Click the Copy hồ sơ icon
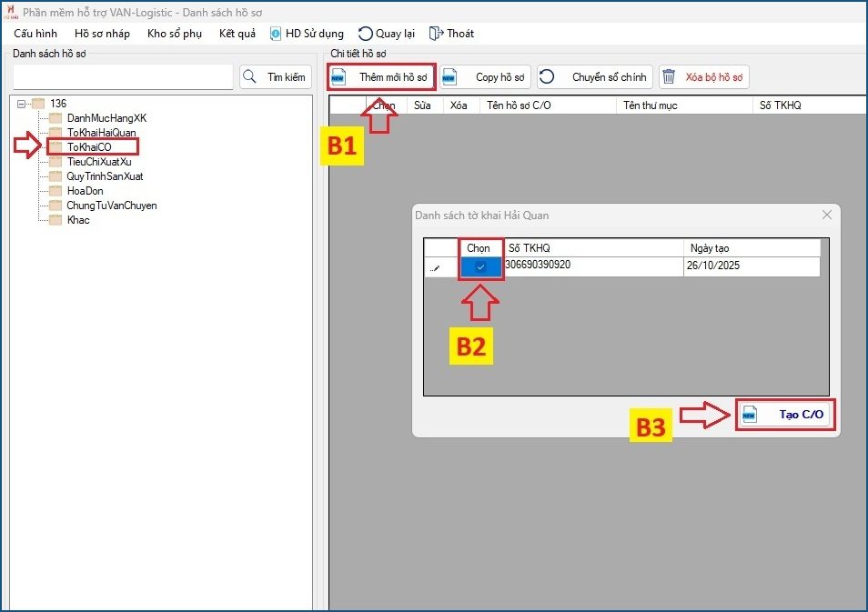The image size is (868, 612). tap(449, 77)
